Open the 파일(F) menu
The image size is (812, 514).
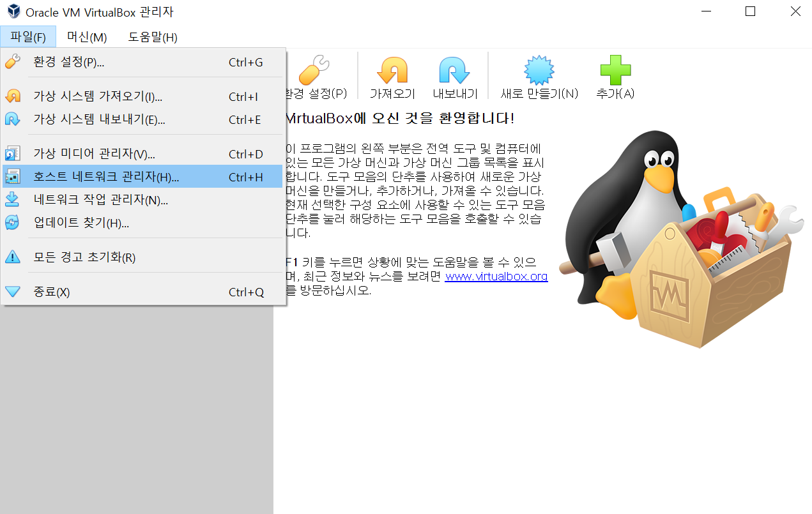28,37
